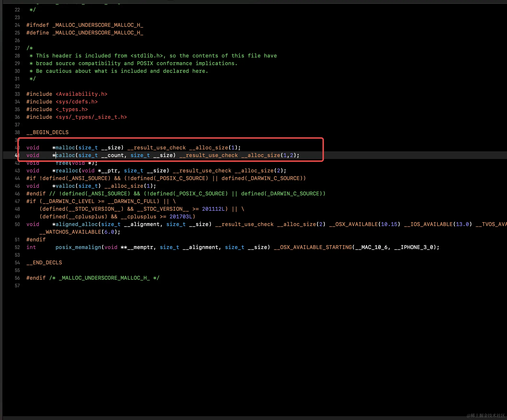Screen dimensions: 507x420
Task: Click the valloc function name
Action: (x=65, y=186)
